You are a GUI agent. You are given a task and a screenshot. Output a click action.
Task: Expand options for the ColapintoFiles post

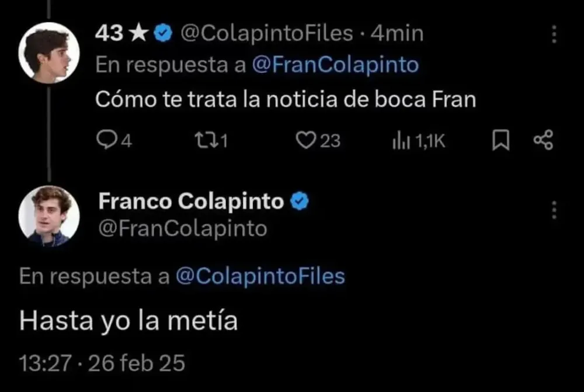pyautogui.click(x=554, y=35)
